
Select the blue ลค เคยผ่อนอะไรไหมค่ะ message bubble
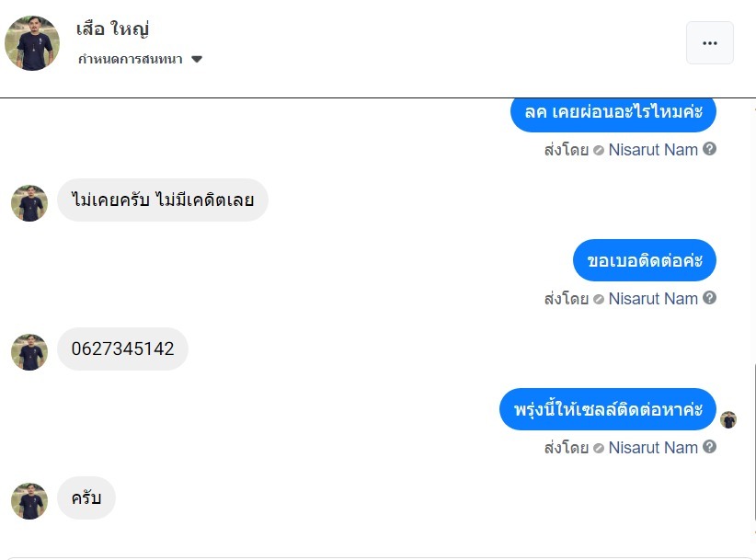point(613,112)
